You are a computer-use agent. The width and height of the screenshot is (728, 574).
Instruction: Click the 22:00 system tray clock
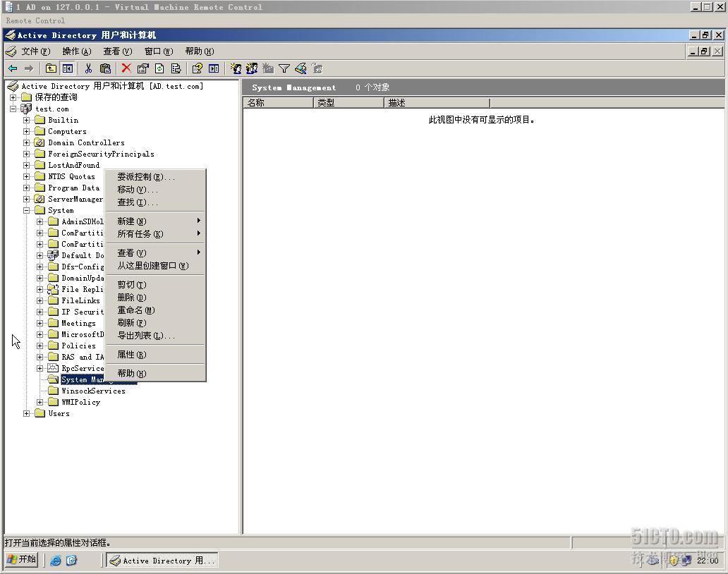click(708, 561)
